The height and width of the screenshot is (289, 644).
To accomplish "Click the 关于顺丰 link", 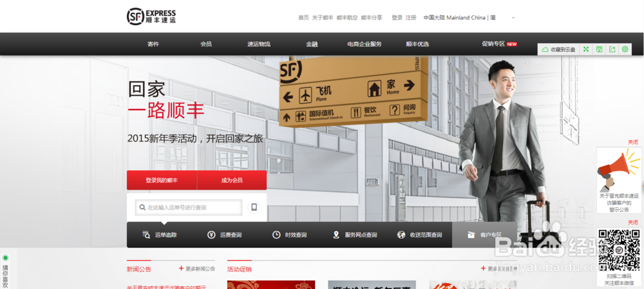I will click(323, 17).
